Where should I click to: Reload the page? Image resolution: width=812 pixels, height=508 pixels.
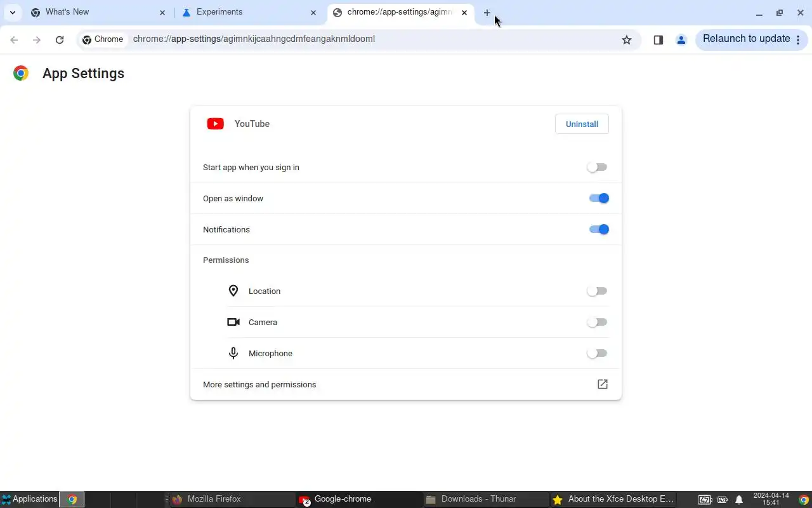click(x=60, y=39)
